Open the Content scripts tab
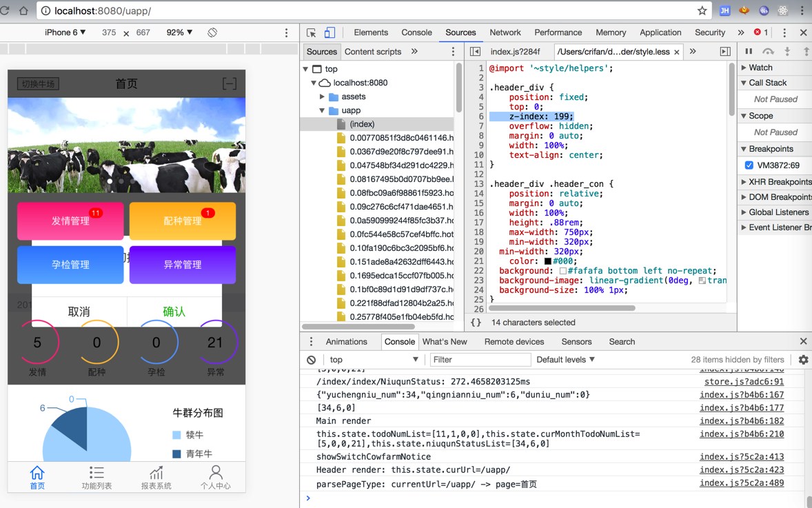Viewport: 812px width, 508px height. pos(373,51)
